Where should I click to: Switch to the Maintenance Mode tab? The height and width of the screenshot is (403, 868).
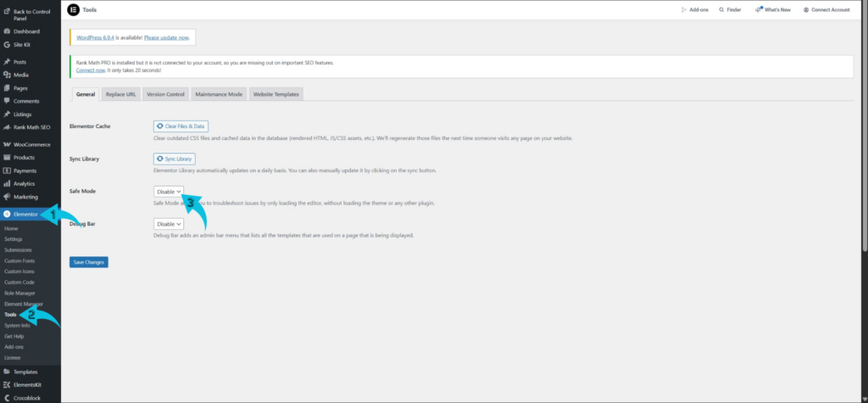(219, 94)
